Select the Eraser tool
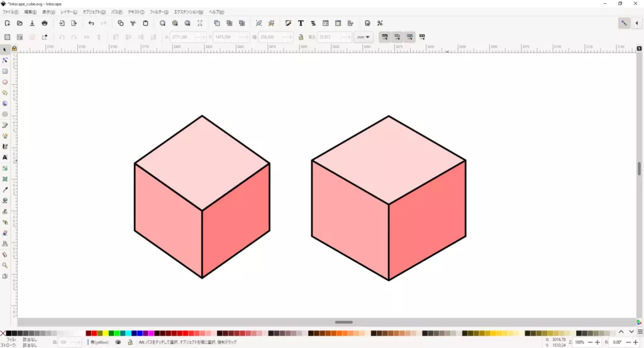The height and width of the screenshot is (348, 644). coord(5,232)
